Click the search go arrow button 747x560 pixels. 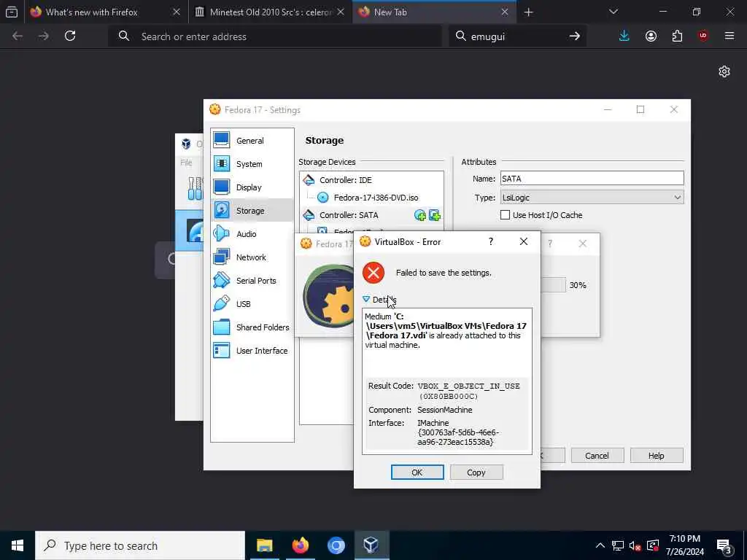click(x=575, y=36)
